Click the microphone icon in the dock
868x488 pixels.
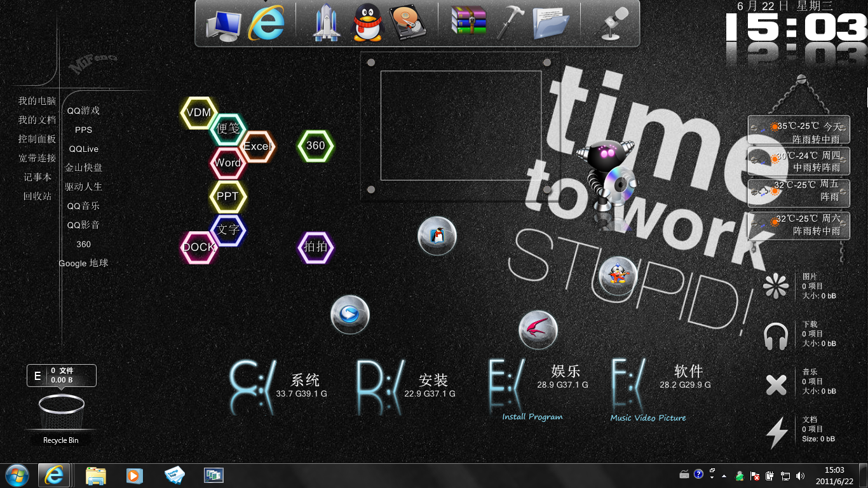[x=613, y=24]
